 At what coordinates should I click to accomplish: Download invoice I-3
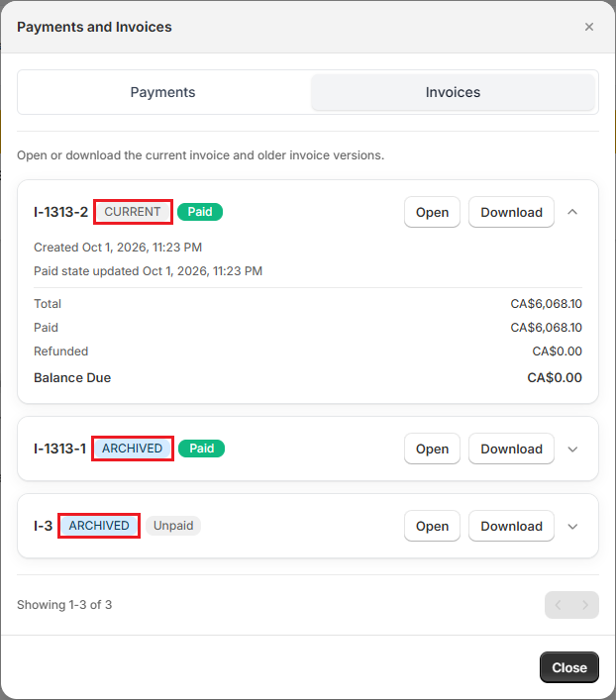coord(511,526)
